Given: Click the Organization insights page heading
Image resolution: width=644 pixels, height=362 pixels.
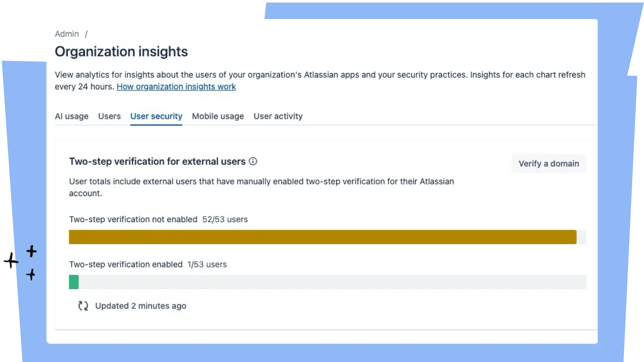Looking at the screenshot, I should tap(122, 51).
